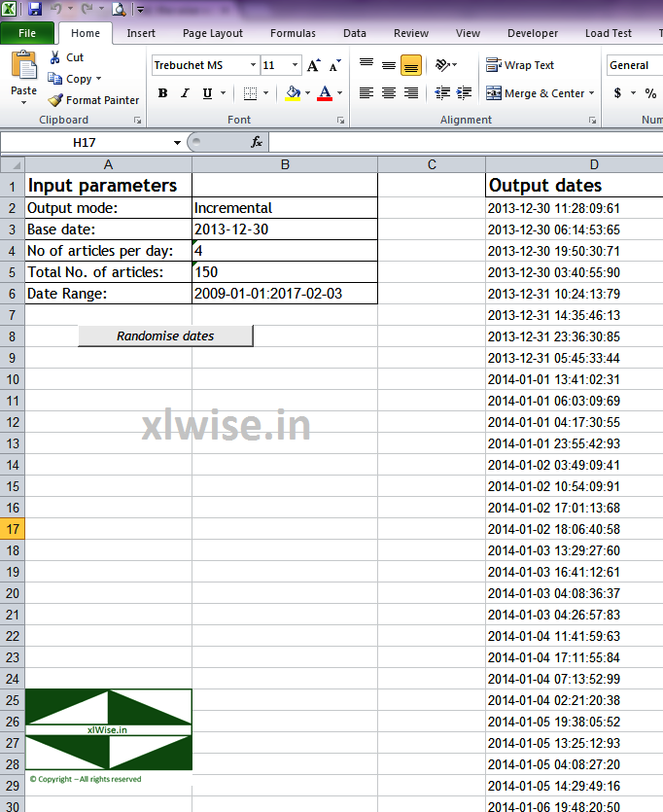Click the insert function fx icon
Viewport: 663px width, 812px height.
click(257, 142)
